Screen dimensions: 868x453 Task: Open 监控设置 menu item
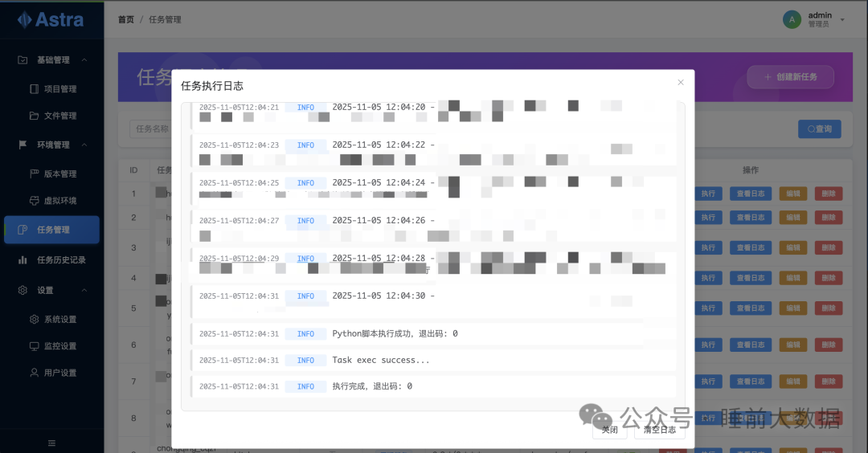pos(51,345)
